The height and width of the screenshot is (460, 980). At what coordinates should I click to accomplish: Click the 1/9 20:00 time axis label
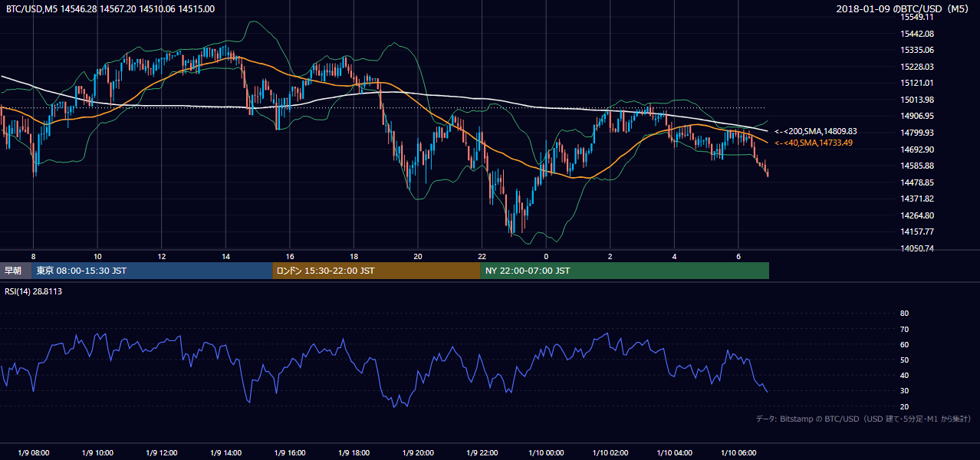[417, 453]
